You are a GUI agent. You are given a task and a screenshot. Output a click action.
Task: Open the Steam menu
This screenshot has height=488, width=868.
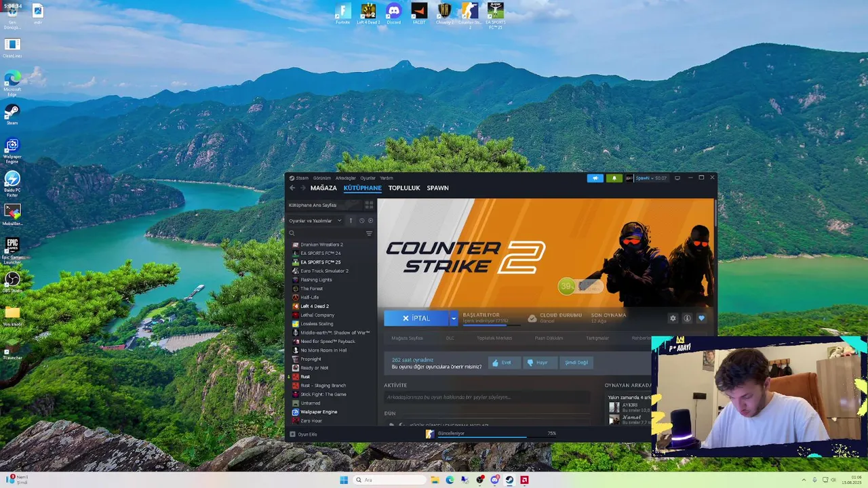[299, 178]
